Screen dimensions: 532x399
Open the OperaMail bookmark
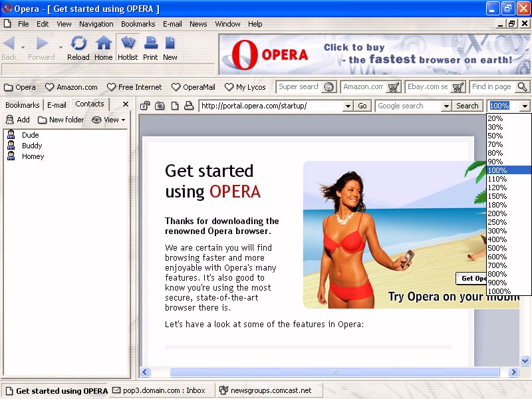[194, 87]
